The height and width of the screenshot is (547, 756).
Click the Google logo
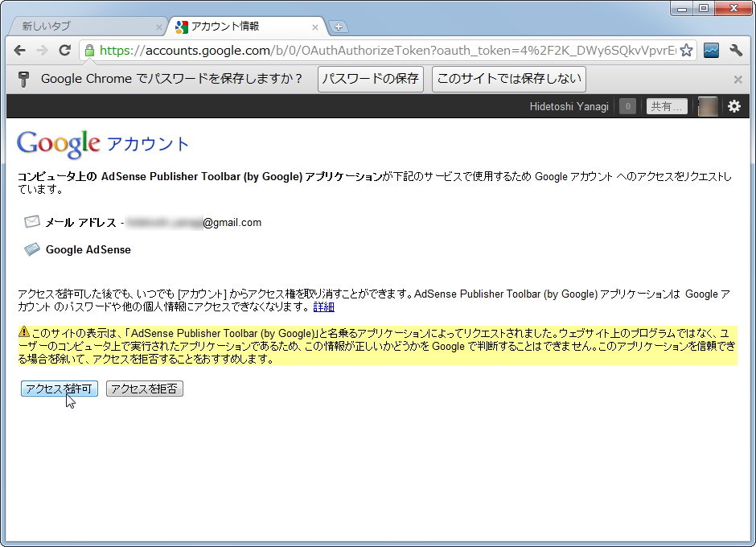[x=59, y=144]
